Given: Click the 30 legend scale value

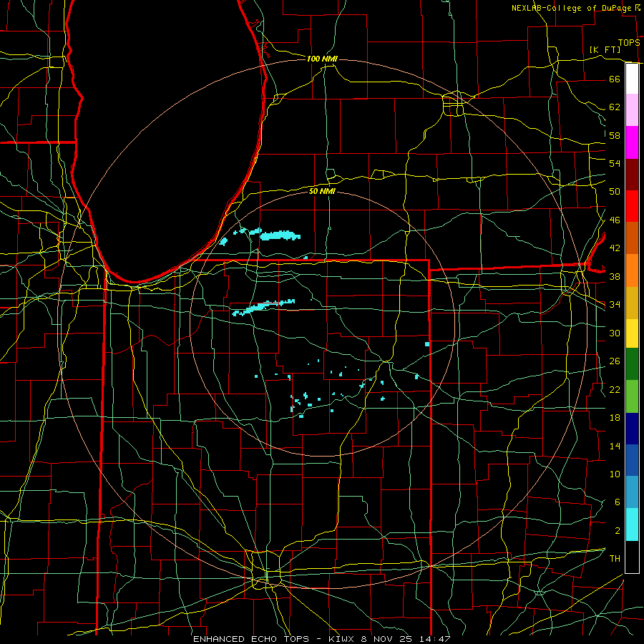Looking at the screenshot, I should (615, 333).
